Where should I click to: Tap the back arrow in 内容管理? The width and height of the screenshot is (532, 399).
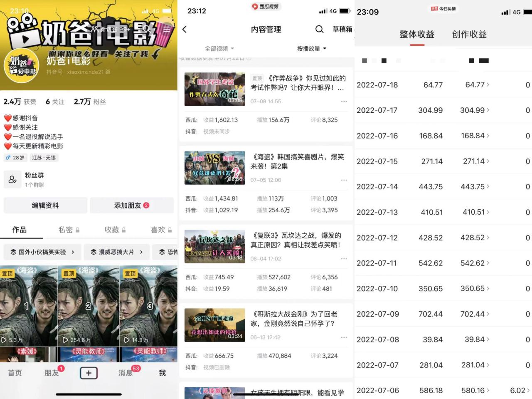185,29
